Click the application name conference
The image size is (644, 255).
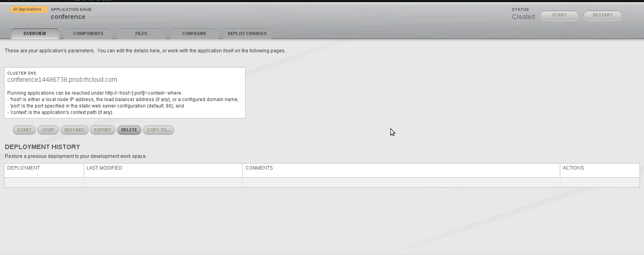68,17
